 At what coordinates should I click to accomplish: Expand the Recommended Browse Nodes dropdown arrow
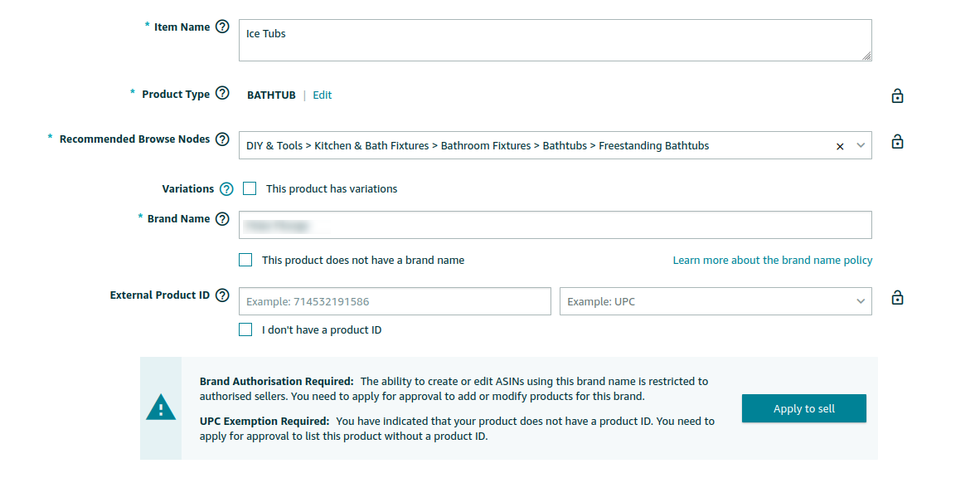click(861, 145)
